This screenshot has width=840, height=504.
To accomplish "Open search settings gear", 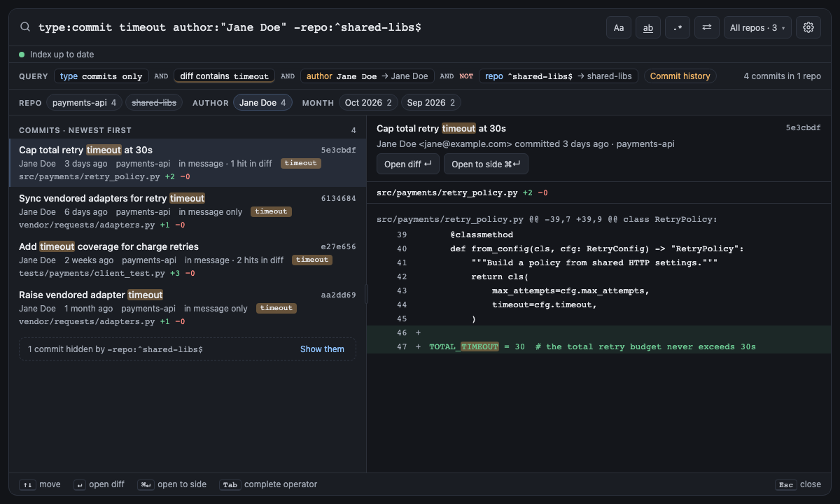I will pyautogui.click(x=808, y=27).
